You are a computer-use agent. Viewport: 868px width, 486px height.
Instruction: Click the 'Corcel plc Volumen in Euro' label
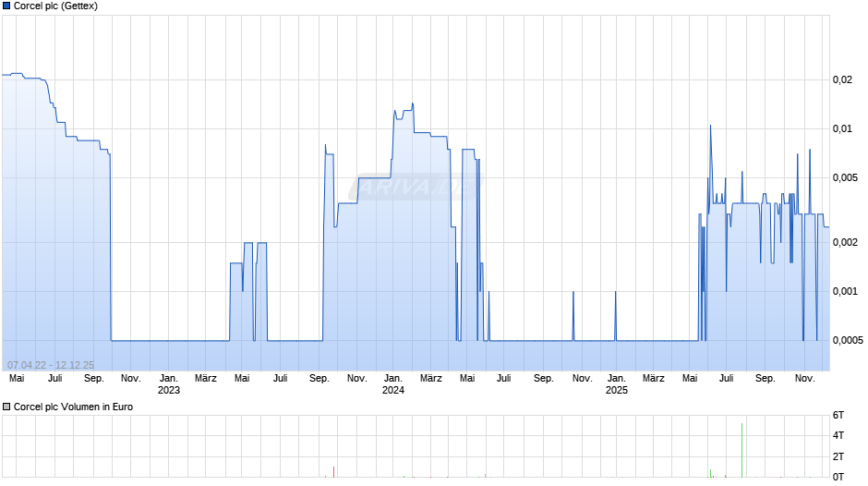[x=73, y=407]
